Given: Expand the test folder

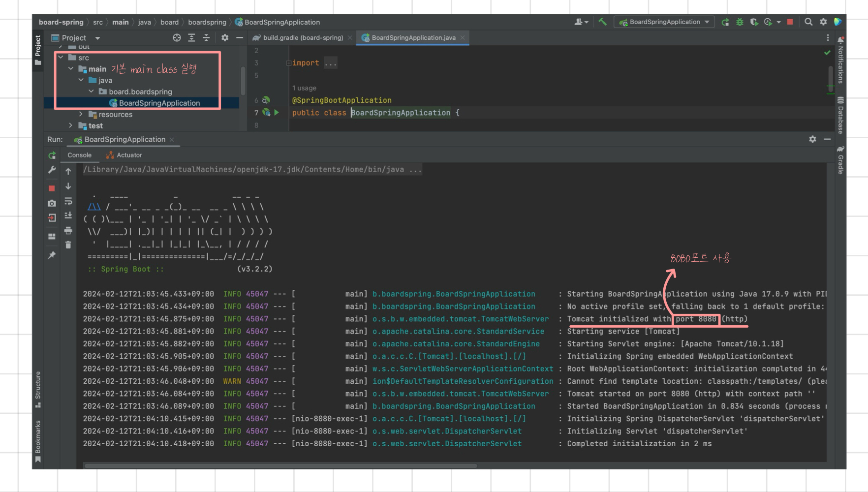Looking at the screenshot, I should click(x=71, y=125).
